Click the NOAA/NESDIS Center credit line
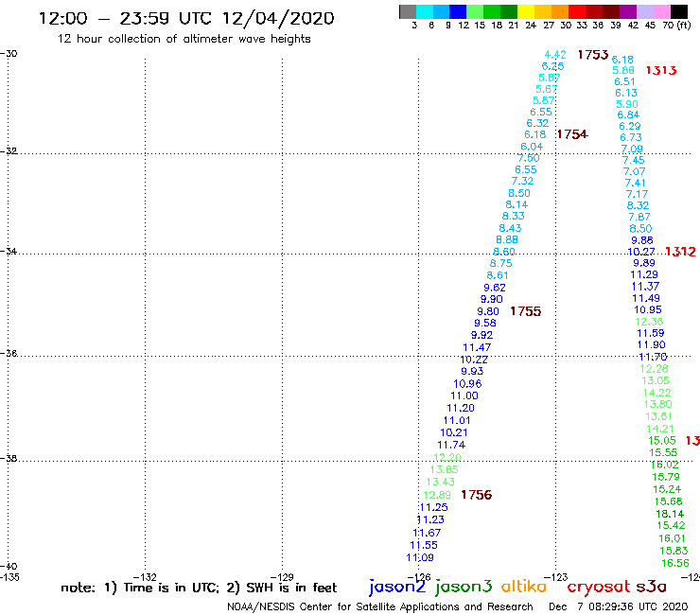The width and height of the screenshot is (700, 615). (x=380, y=606)
